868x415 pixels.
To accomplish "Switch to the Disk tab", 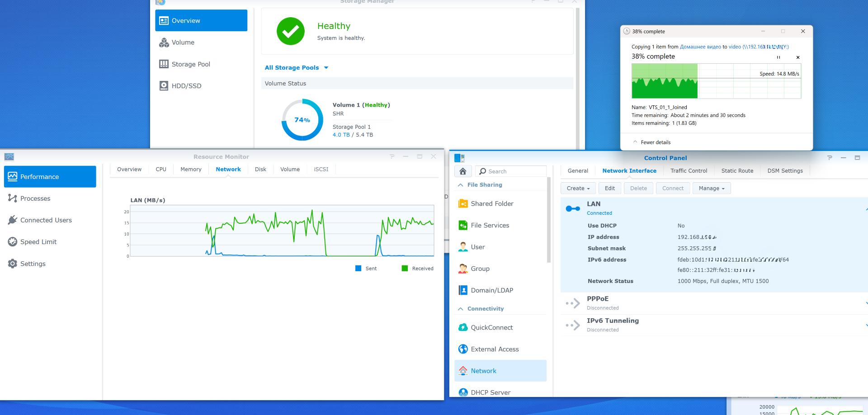I will coord(260,170).
